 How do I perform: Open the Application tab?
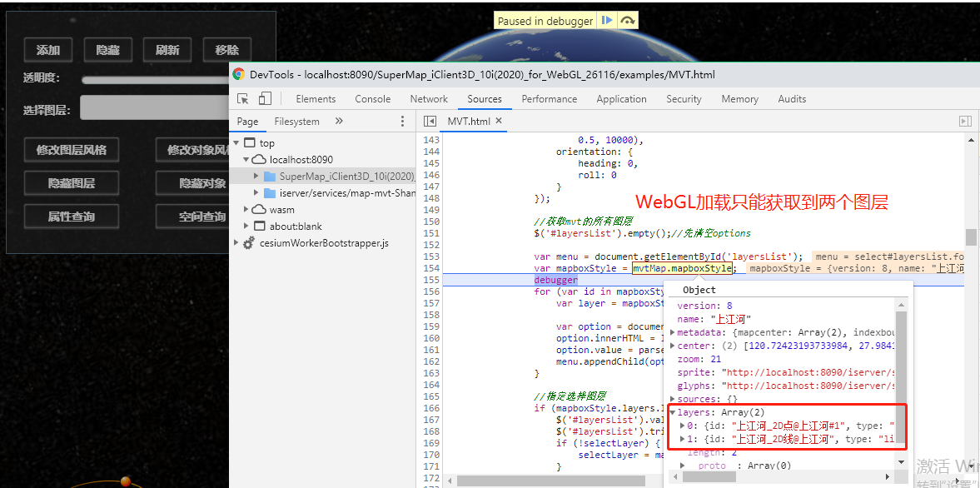[621, 99]
